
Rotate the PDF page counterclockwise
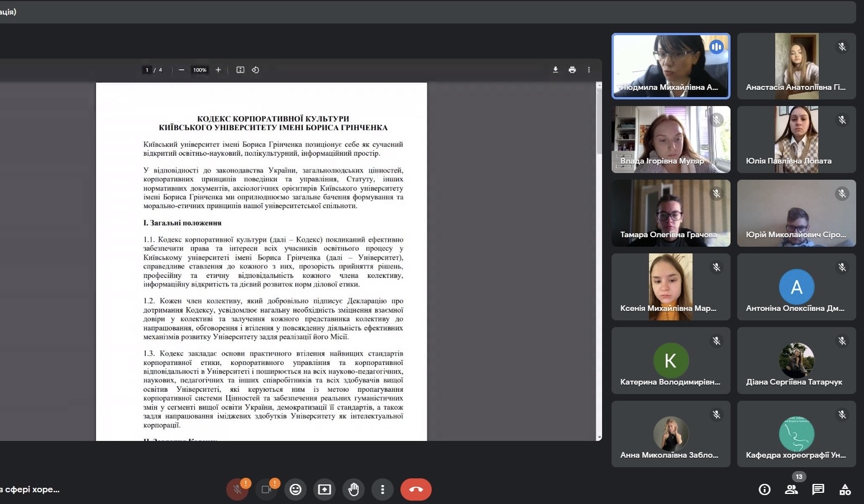click(x=255, y=70)
